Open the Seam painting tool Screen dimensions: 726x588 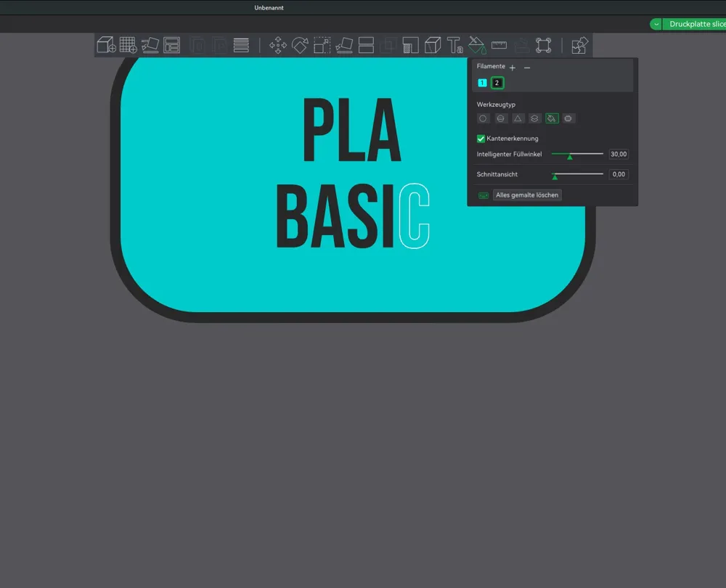pos(433,45)
